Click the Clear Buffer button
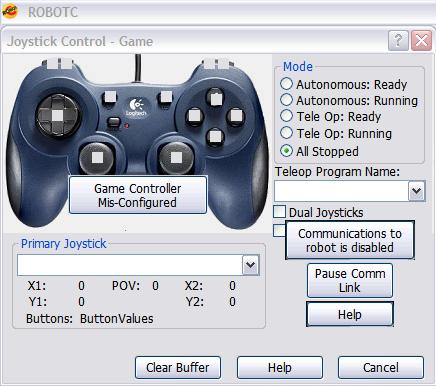The width and height of the screenshot is (436, 386). tap(178, 367)
